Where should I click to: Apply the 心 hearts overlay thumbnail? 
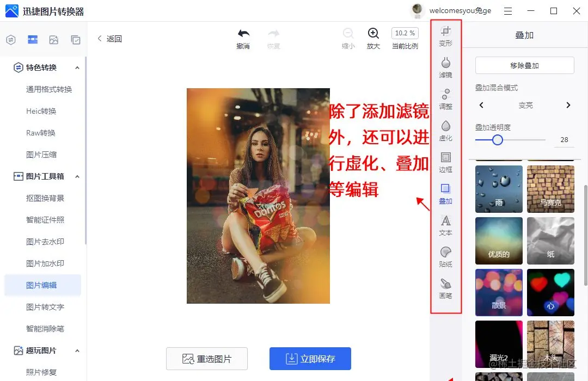coord(550,292)
